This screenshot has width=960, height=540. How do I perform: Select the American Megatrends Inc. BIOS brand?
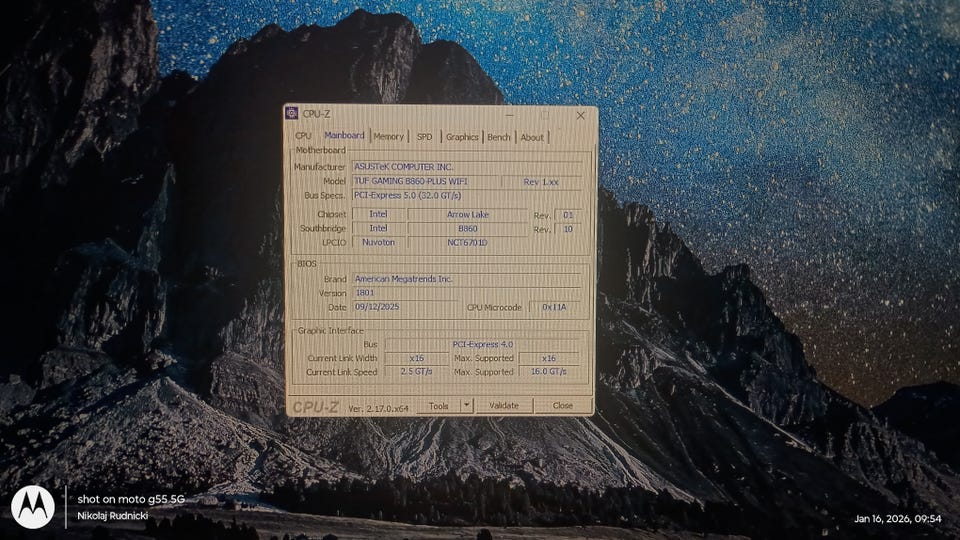467,279
